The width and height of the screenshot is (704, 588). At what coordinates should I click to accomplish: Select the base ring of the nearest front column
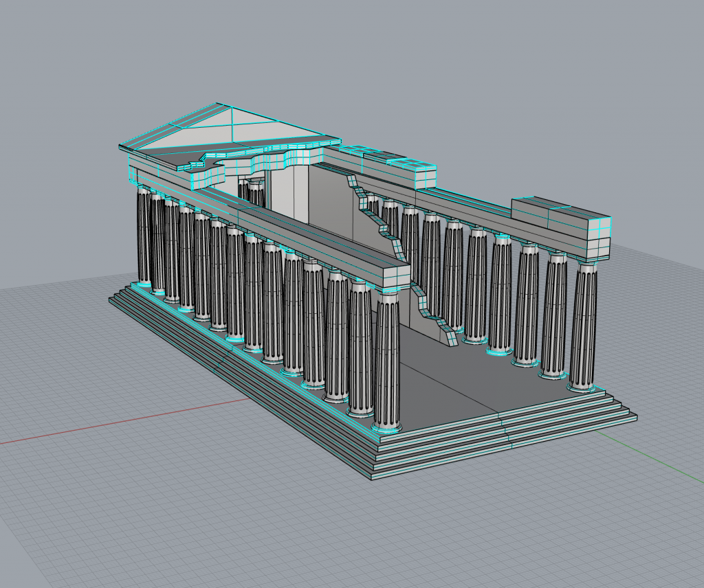point(386,428)
